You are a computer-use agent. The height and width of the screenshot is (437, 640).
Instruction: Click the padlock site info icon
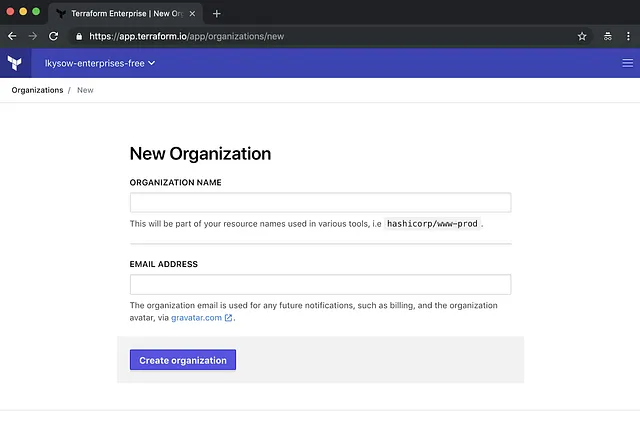(79, 36)
